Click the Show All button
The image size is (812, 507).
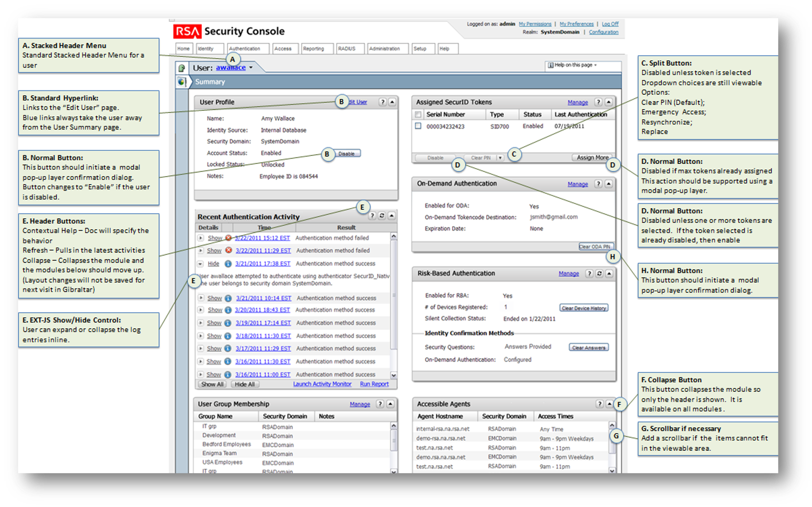point(212,384)
